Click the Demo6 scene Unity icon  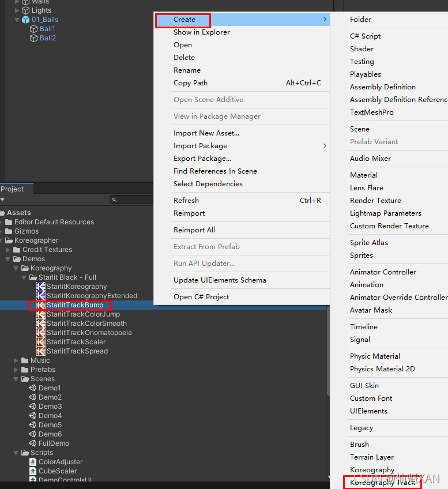[32, 434]
